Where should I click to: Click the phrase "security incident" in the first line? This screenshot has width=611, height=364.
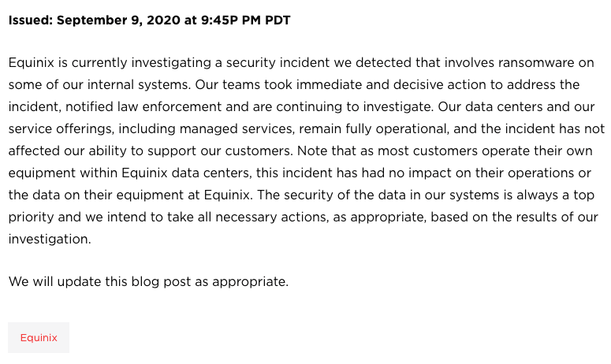(278, 63)
